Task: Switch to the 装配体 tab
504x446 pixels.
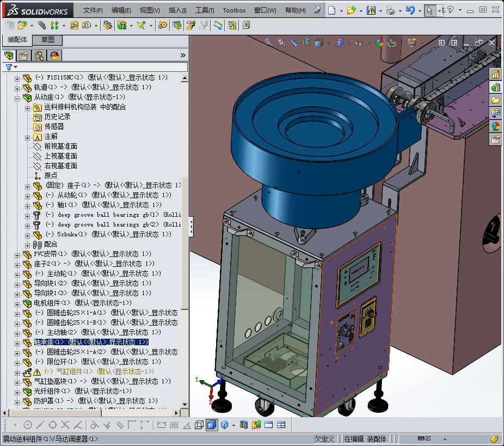Action: [x=17, y=40]
